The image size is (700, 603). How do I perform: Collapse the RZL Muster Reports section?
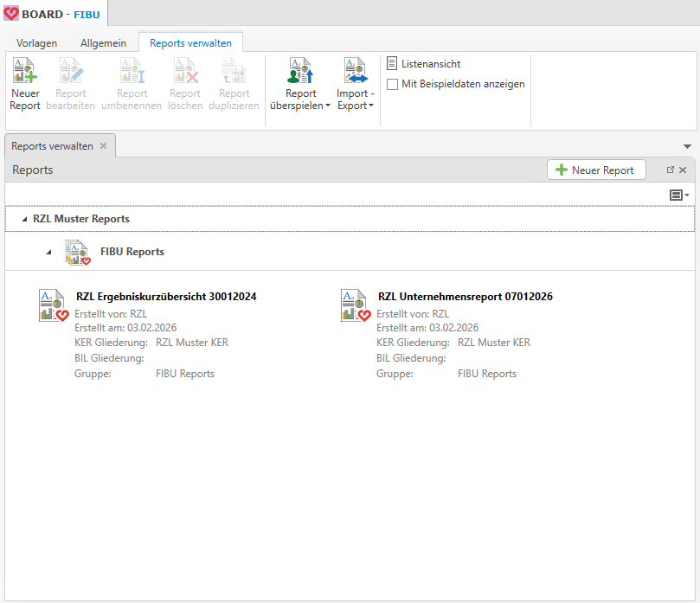[24, 220]
